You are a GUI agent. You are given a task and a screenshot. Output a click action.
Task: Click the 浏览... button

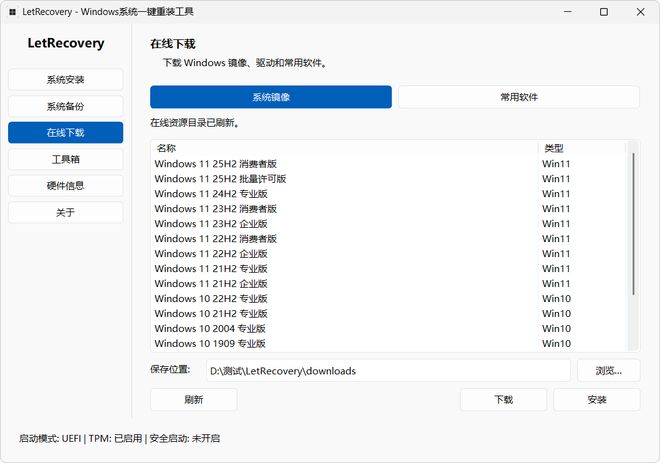(x=609, y=371)
